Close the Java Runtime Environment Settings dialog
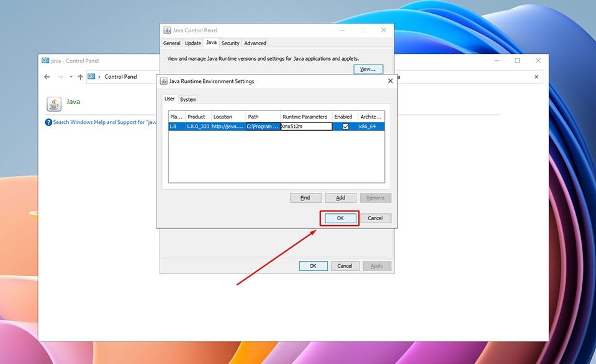The image size is (596, 364). click(x=390, y=81)
